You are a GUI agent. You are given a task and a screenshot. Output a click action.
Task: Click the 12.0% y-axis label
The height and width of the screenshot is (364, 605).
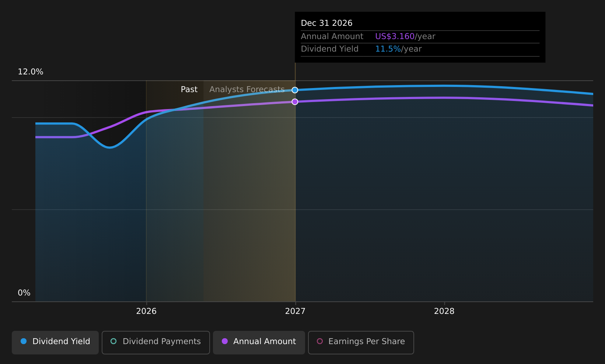(x=31, y=72)
